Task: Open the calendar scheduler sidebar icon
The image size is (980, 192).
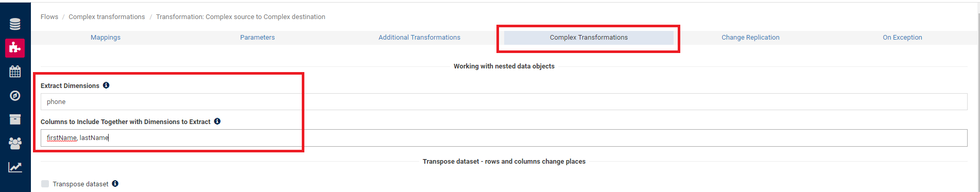Action: point(15,72)
